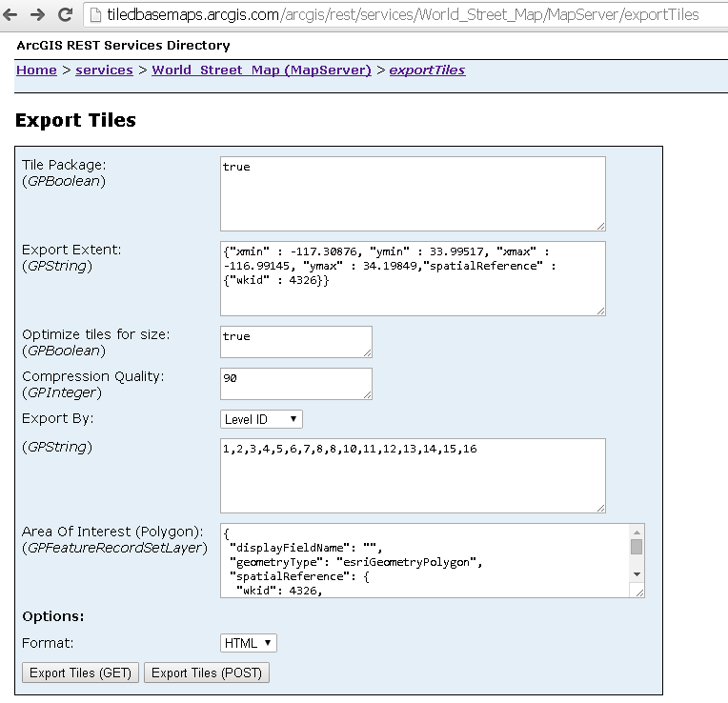Click the page icon in the address bar
The width and height of the screenshot is (728, 703).
[x=95, y=15]
